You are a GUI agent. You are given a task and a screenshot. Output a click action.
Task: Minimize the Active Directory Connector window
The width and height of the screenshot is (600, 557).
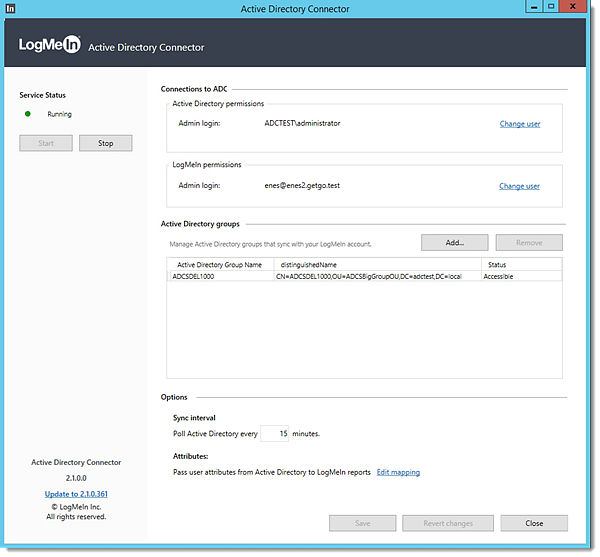[x=534, y=7]
